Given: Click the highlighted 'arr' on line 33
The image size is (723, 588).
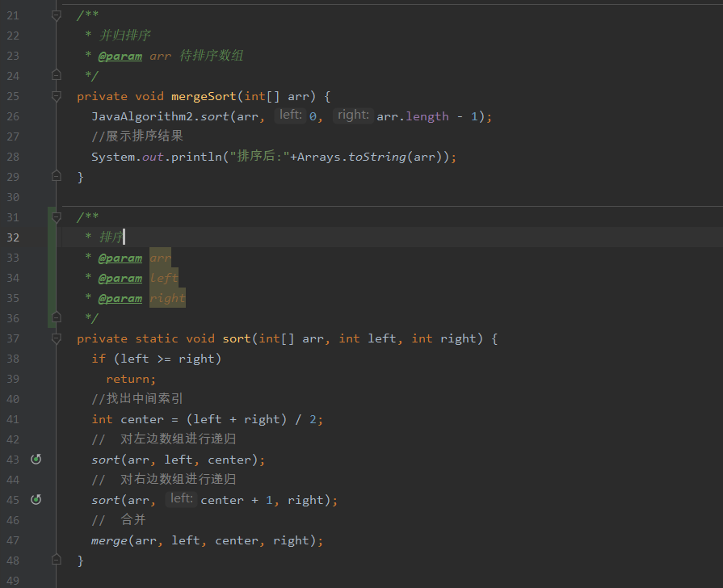Looking at the screenshot, I should click(160, 258).
